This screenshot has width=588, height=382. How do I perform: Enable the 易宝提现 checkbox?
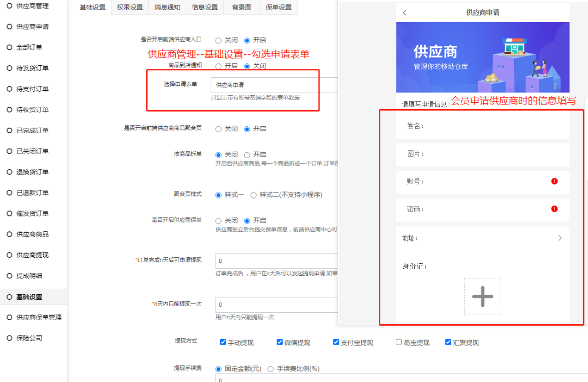399,342
